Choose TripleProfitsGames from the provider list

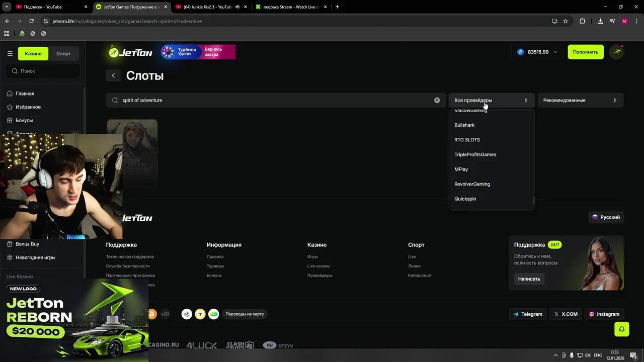pos(491,154)
